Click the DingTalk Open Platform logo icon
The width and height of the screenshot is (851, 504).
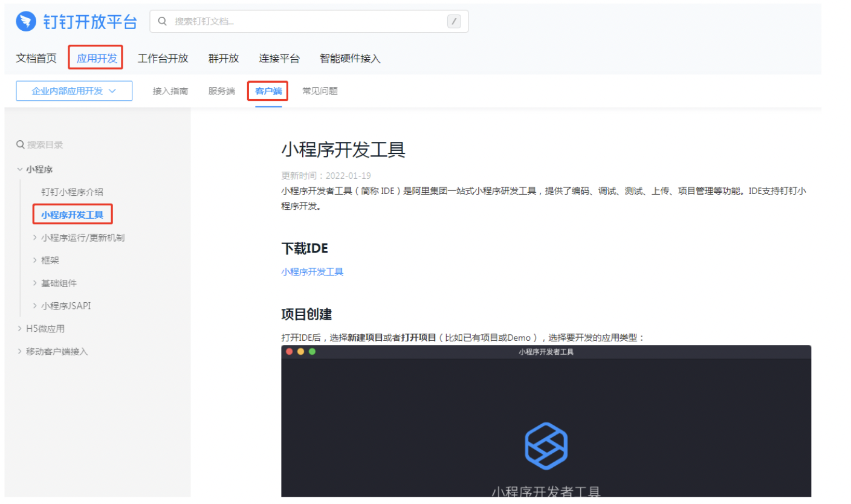(25, 21)
